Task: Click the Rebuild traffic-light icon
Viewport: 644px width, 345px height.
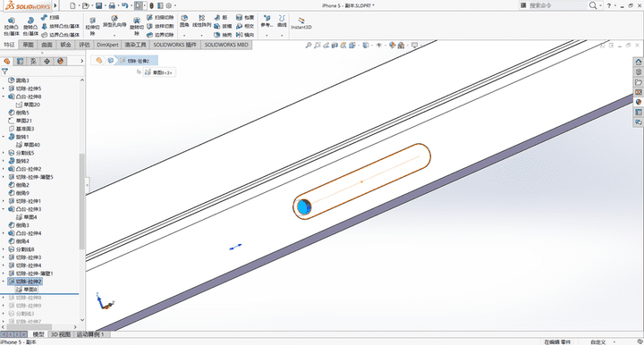Action: pyautogui.click(x=151, y=5)
